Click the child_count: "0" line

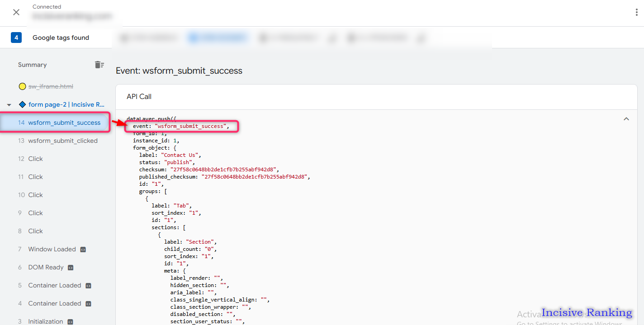[190, 249]
